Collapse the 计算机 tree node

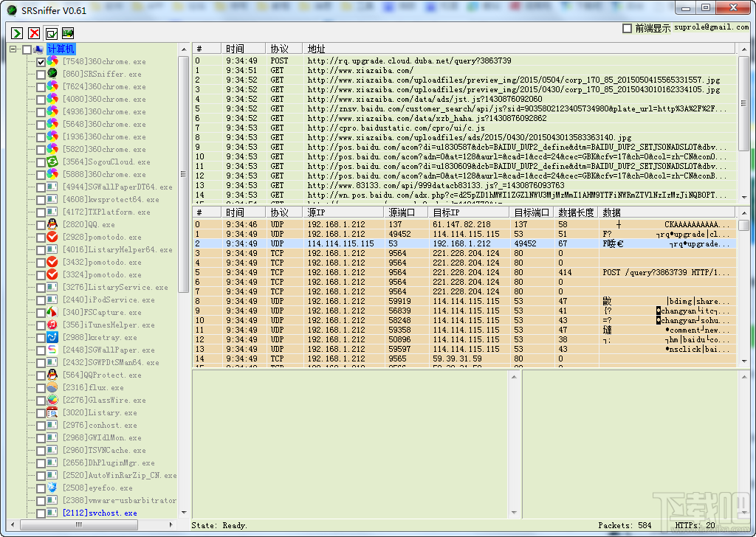click(x=13, y=49)
